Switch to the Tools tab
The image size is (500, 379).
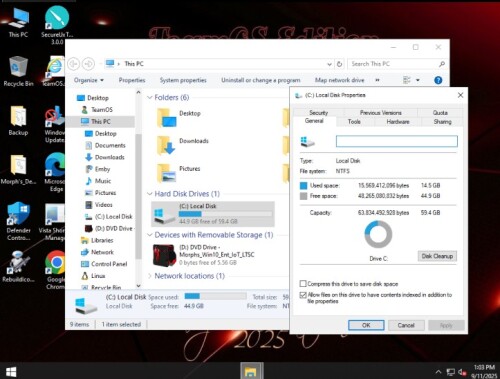pos(354,122)
